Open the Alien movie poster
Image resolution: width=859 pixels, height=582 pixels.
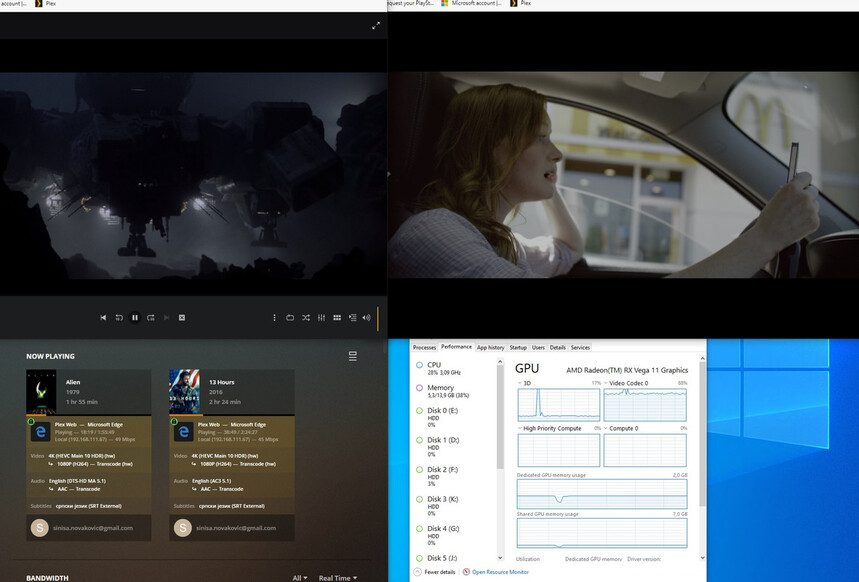point(41,392)
